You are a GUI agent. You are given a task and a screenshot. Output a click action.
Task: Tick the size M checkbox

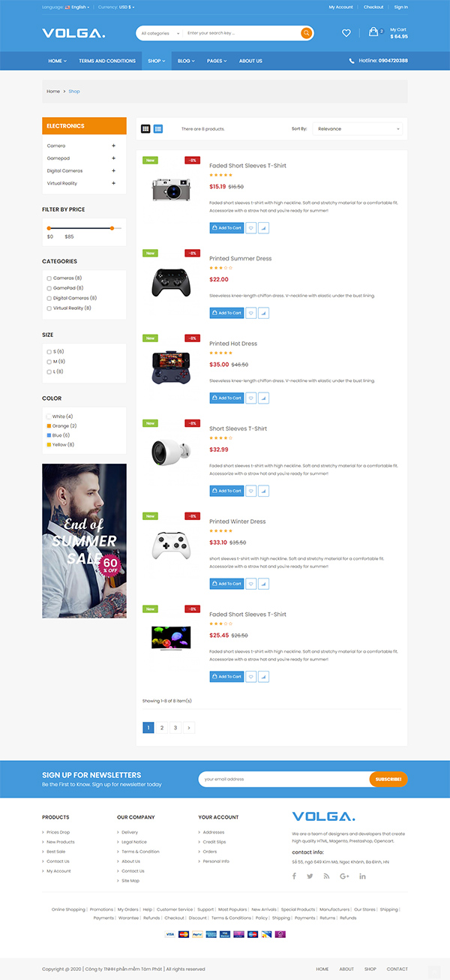49,362
